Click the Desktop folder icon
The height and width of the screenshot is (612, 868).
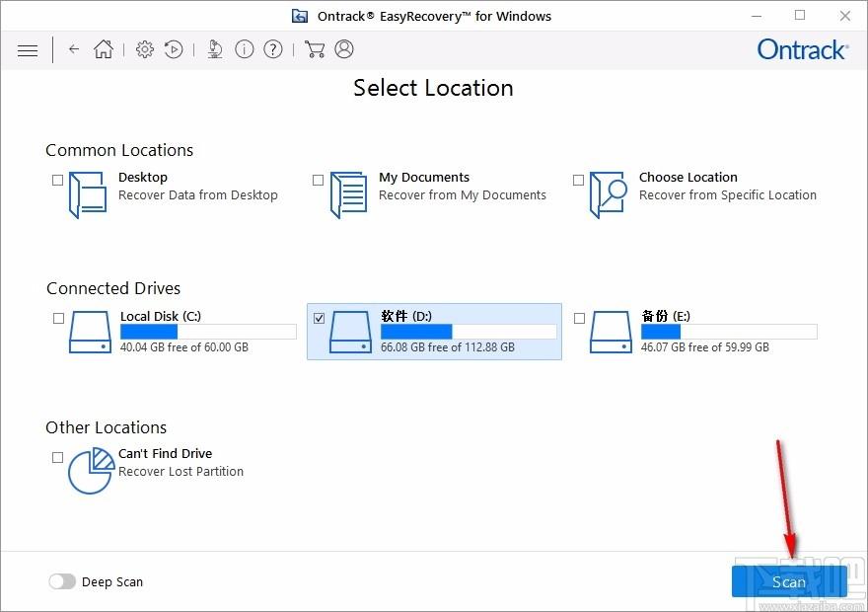pyautogui.click(x=88, y=194)
